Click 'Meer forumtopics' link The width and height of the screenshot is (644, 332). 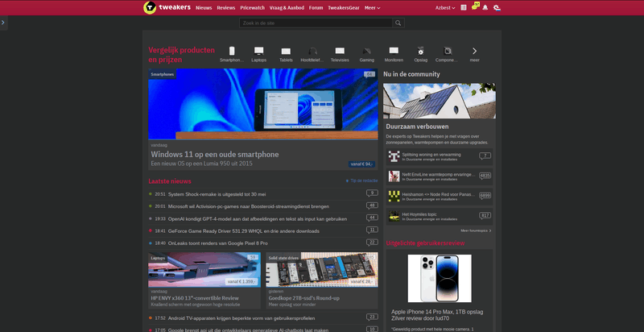point(476,230)
